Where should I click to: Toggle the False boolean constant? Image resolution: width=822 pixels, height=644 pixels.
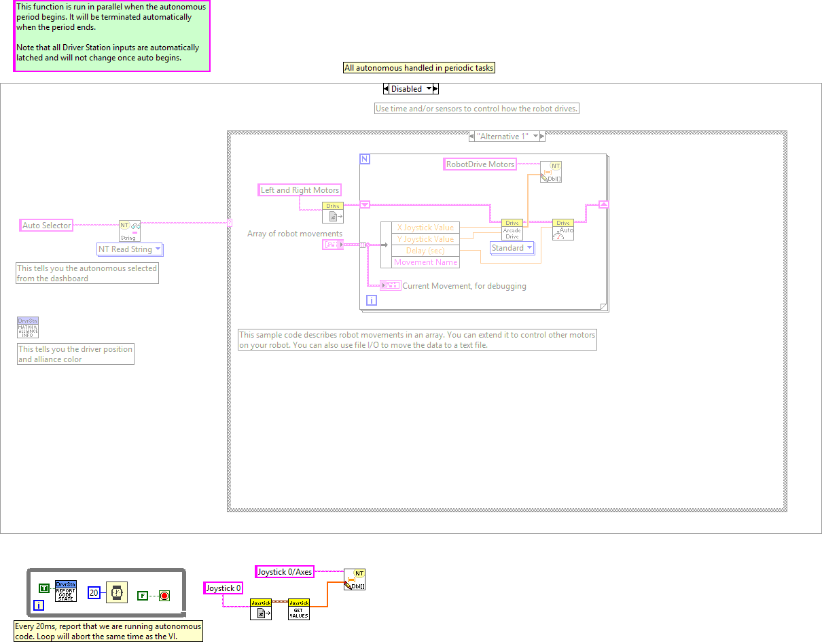coord(142,596)
